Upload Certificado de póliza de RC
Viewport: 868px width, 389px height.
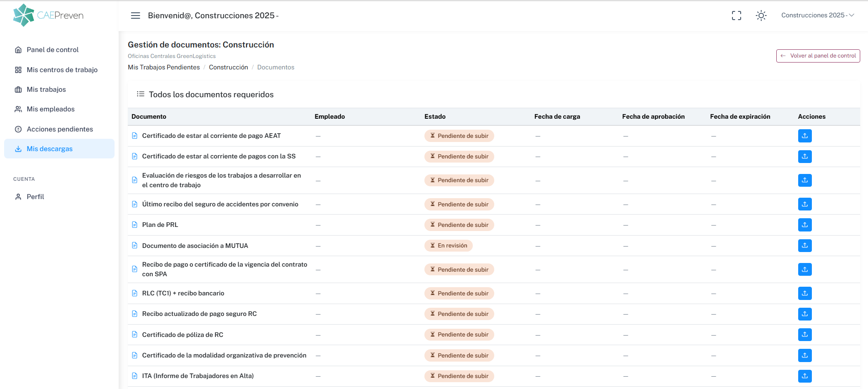(x=805, y=335)
